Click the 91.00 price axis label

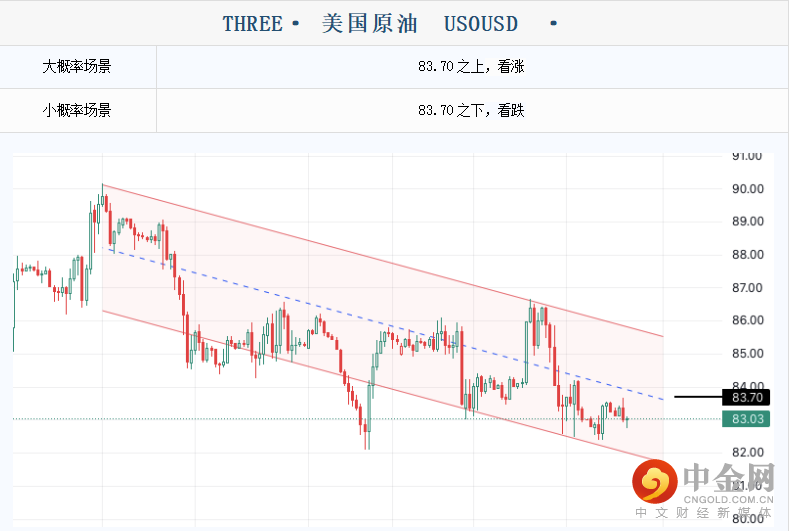[x=747, y=156]
